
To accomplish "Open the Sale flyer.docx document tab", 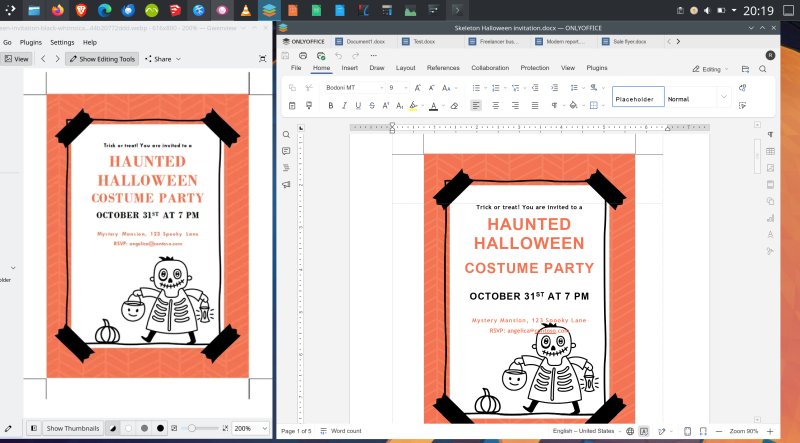I will pyautogui.click(x=630, y=42).
